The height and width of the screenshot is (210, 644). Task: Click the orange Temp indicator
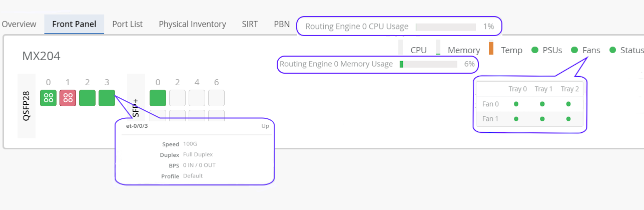pos(491,49)
